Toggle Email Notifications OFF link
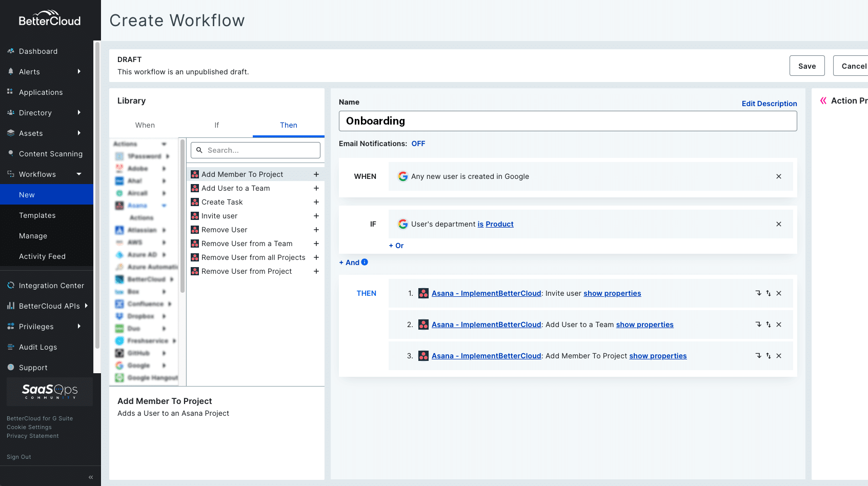This screenshot has height=486, width=868. 418,144
